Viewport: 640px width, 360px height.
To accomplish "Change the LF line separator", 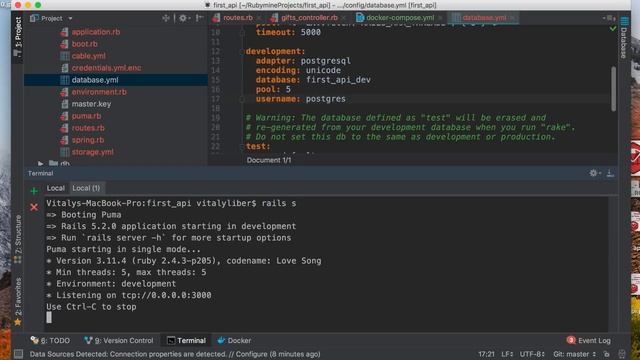I will coord(507,354).
